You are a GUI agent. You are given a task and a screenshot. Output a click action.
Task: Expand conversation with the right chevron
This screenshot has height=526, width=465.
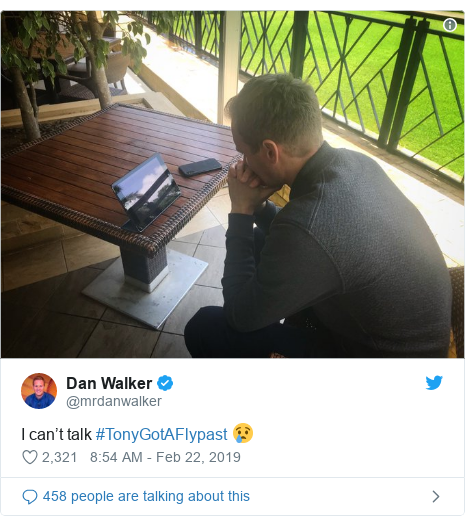click(435, 496)
